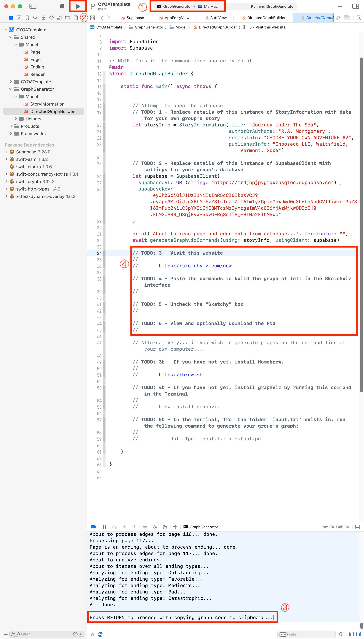Expand the Supabase 2.28.0 package
Viewport: 364px width, 639px height.
[6, 152]
